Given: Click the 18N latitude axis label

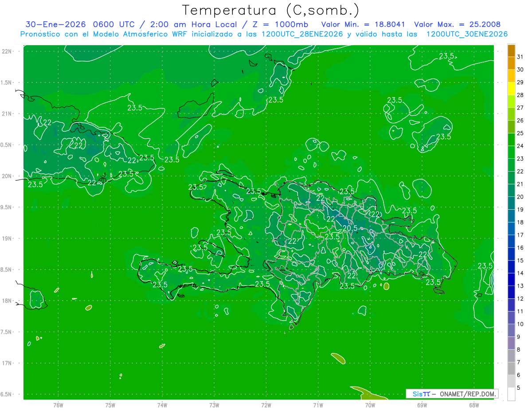Looking at the screenshot, I should pos(6,301).
